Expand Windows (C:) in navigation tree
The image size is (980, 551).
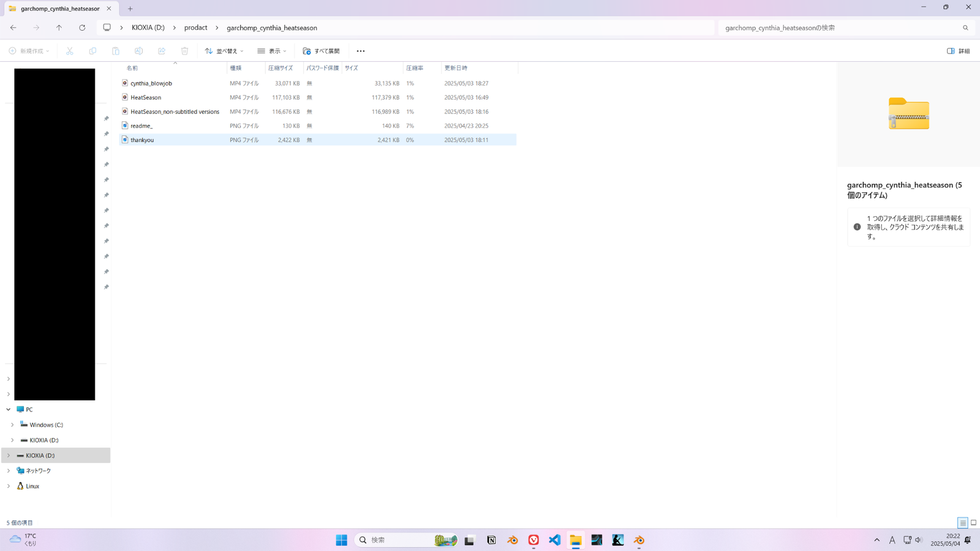12,425
